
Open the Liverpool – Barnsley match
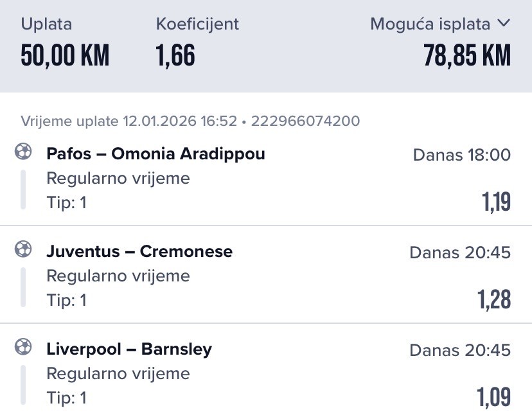tap(129, 350)
